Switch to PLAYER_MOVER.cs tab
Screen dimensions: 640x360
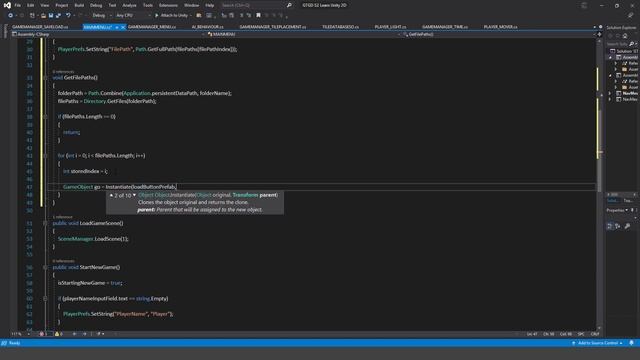(500, 27)
